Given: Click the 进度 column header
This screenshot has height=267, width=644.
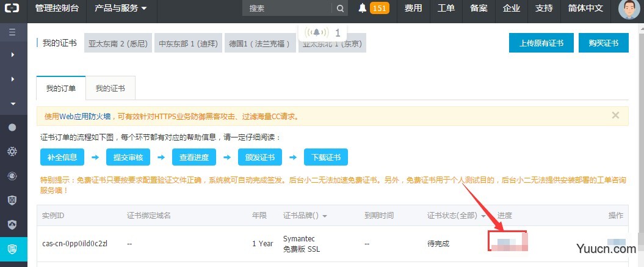Looking at the screenshot, I should (505, 216).
